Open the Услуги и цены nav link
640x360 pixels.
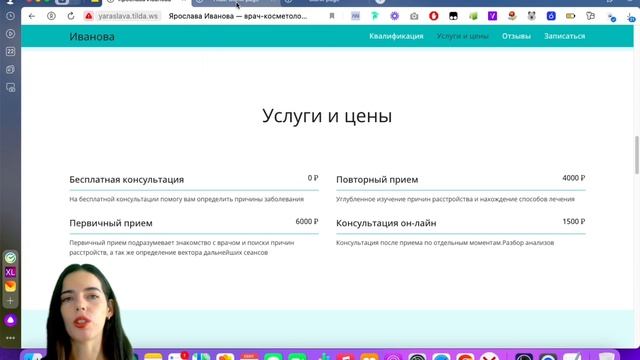coord(462,36)
